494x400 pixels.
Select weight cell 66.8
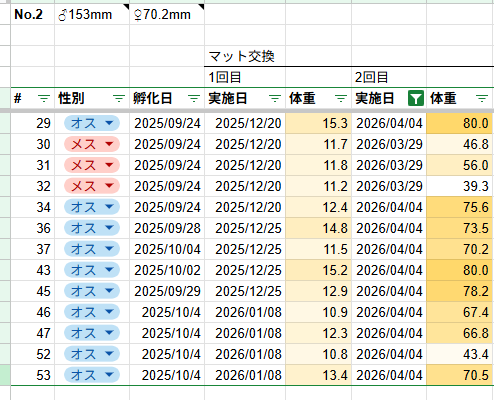pos(460,333)
